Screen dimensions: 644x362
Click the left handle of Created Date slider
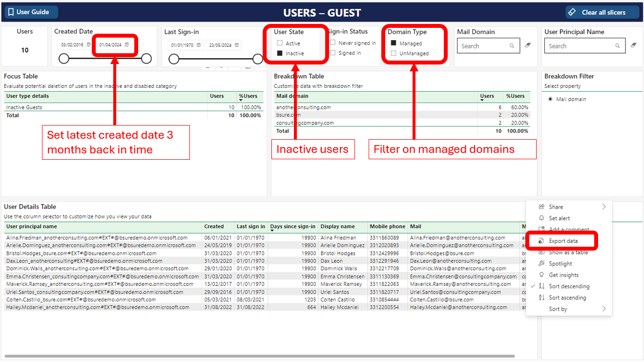click(x=63, y=59)
